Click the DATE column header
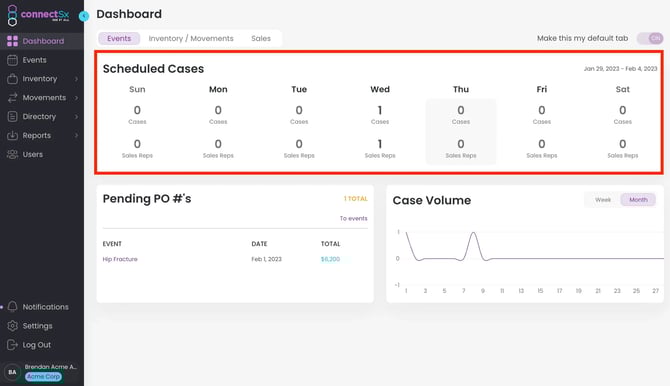Viewport: 670px width, 386px height. tap(259, 244)
